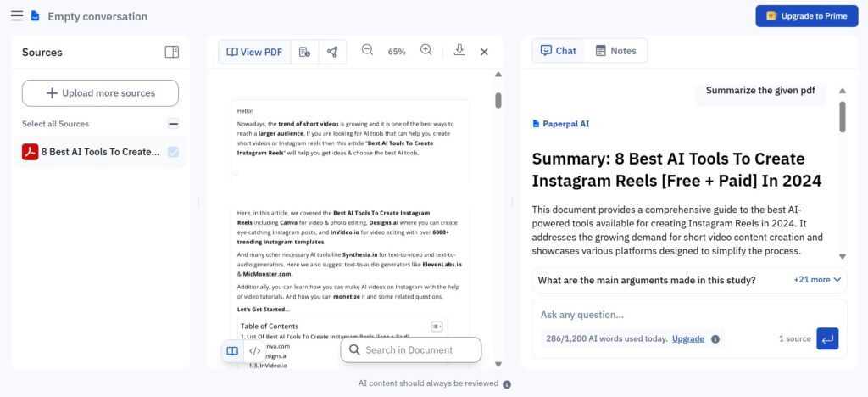Click the PDF scroll up arrow
Image resolution: width=868 pixels, height=397 pixels.
click(x=498, y=74)
